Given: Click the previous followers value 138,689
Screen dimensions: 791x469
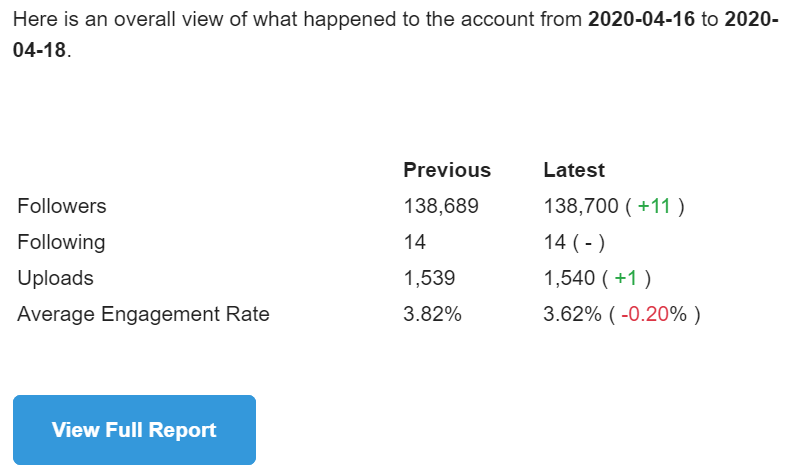Looking at the screenshot, I should click(441, 206).
